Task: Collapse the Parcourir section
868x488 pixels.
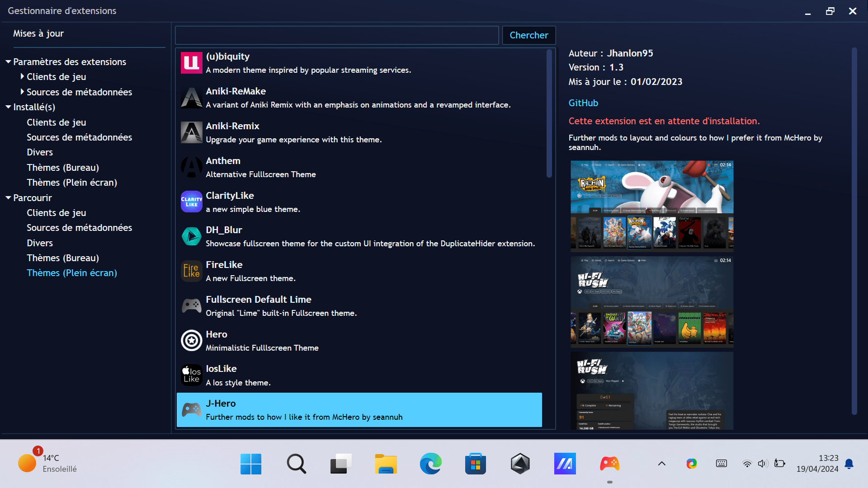Action: click(x=8, y=198)
